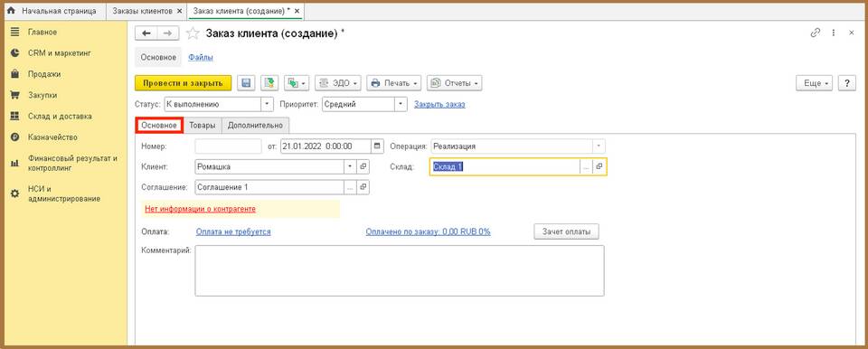Open the Главное section icon
Screen dimensions: 868x349
(x=15, y=33)
